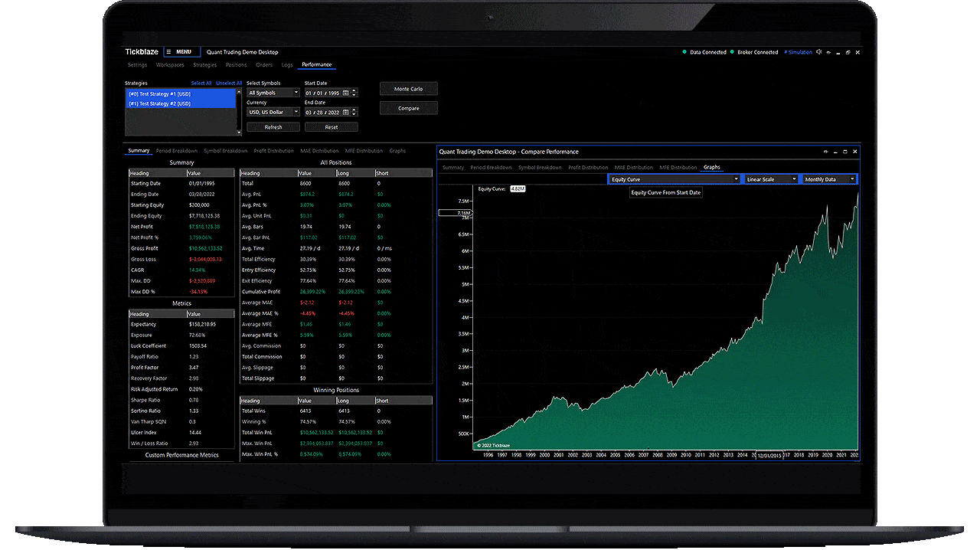
Task: Click the Monte Carlo button
Action: click(x=408, y=89)
